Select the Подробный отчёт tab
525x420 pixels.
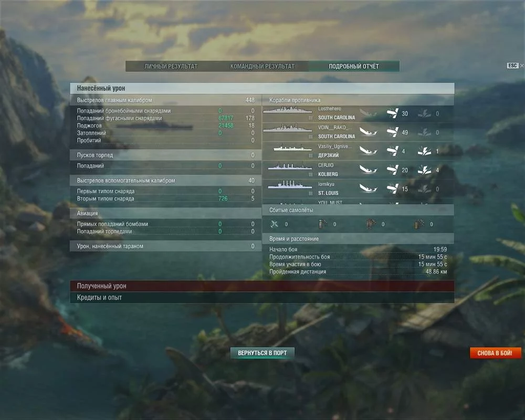(353, 66)
